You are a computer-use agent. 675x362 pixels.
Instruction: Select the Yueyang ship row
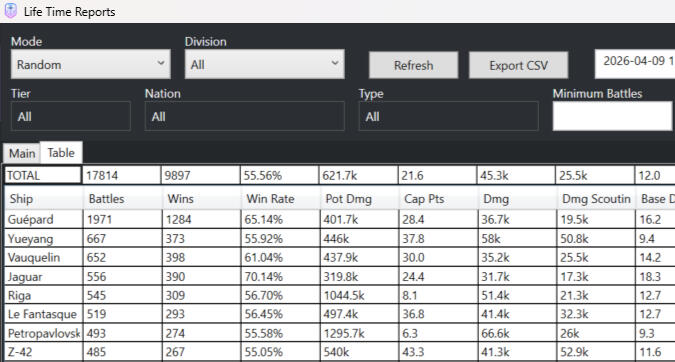(x=340, y=238)
